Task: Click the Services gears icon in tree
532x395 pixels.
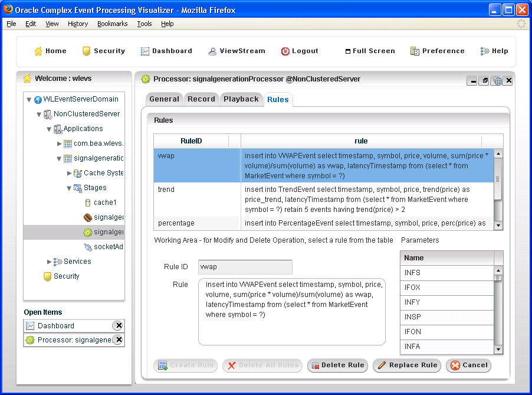Action: pyautogui.click(x=58, y=262)
